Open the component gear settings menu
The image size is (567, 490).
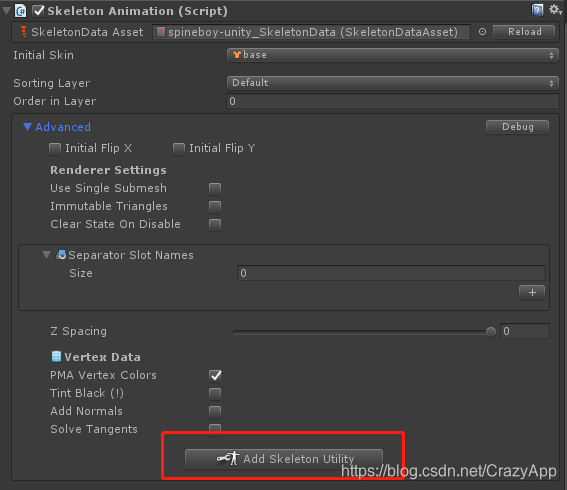555,10
